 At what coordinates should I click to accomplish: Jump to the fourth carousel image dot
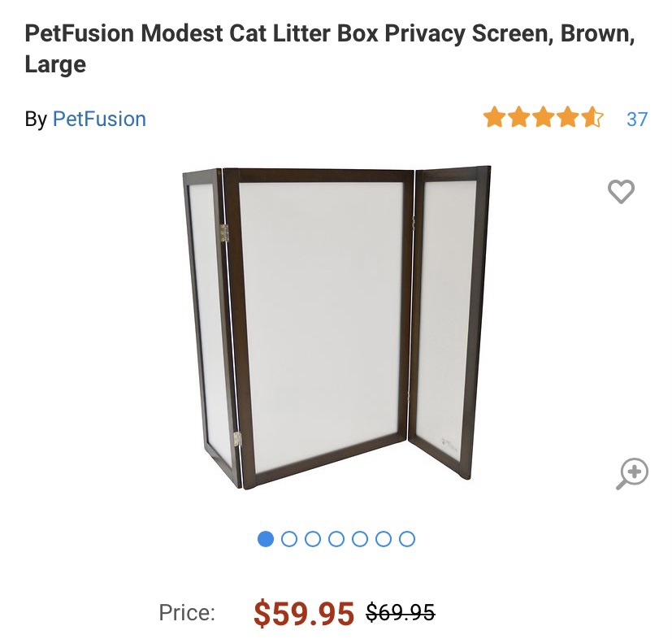pyautogui.click(x=336, y=539)
